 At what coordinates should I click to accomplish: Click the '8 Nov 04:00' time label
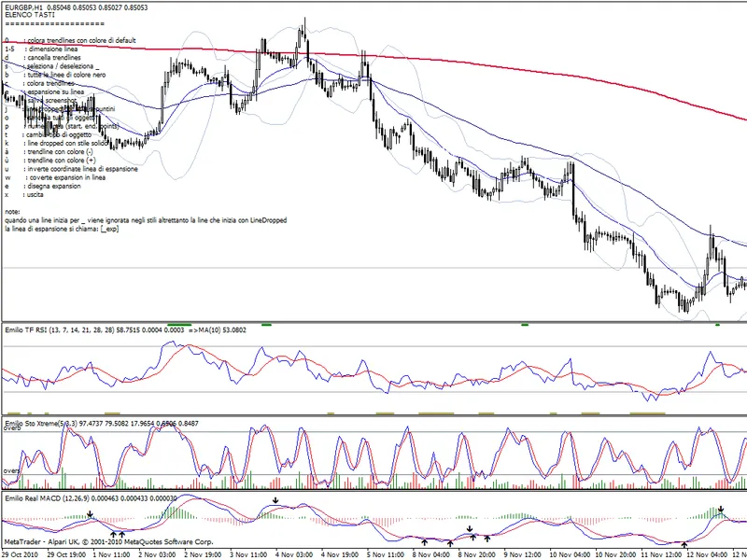click(431, 554)
